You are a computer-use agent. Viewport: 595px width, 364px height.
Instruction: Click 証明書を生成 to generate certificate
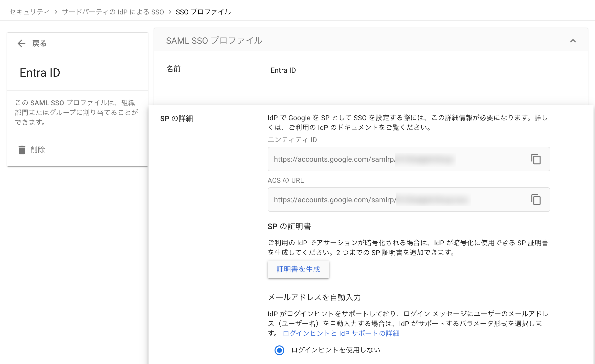[298, 269]
